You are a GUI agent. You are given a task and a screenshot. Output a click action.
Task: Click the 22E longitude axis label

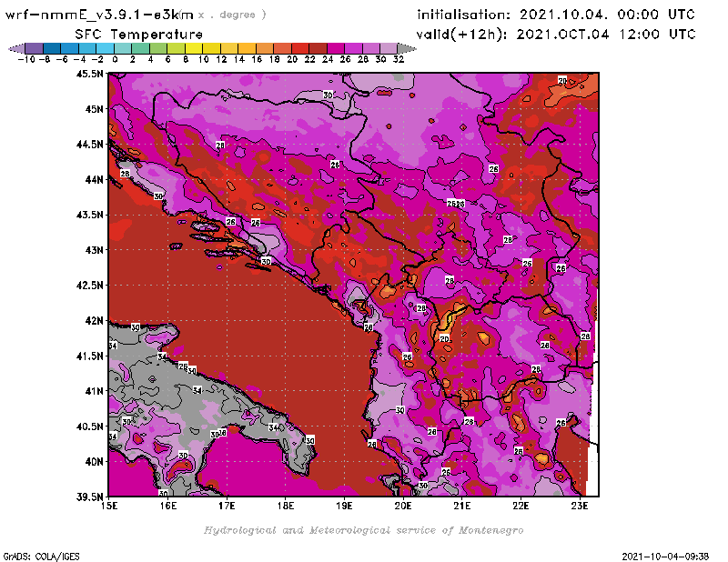coord(521,506)
